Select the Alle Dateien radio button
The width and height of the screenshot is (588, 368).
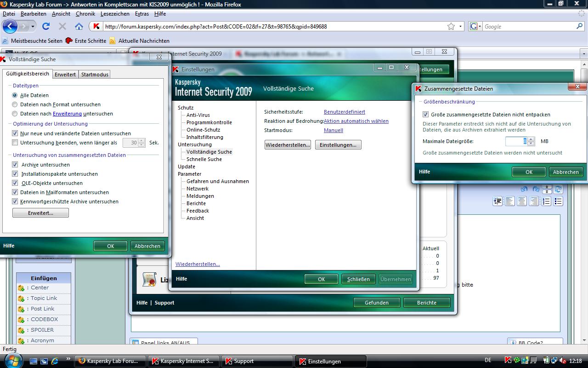(15, 95)
